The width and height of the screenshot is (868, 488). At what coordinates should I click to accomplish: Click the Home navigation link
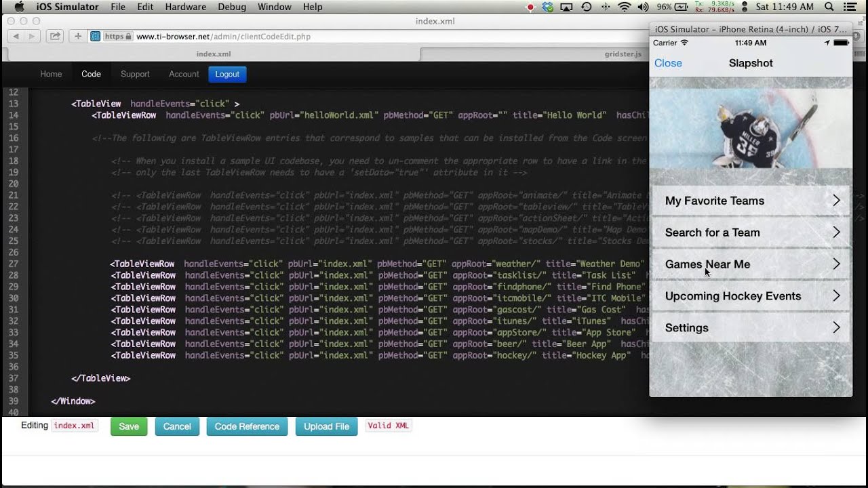51,74
